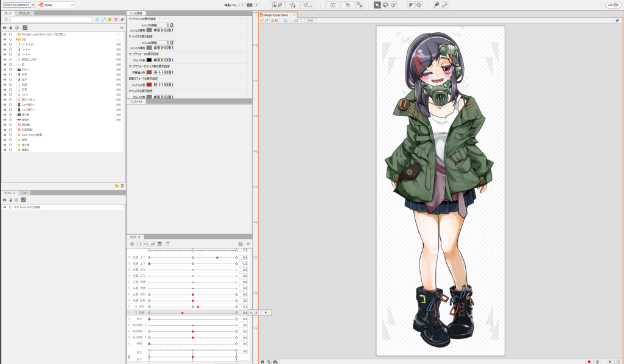The image size is (624, 364).
Task: Run automatic mesh generation tool
Action: 308,5
